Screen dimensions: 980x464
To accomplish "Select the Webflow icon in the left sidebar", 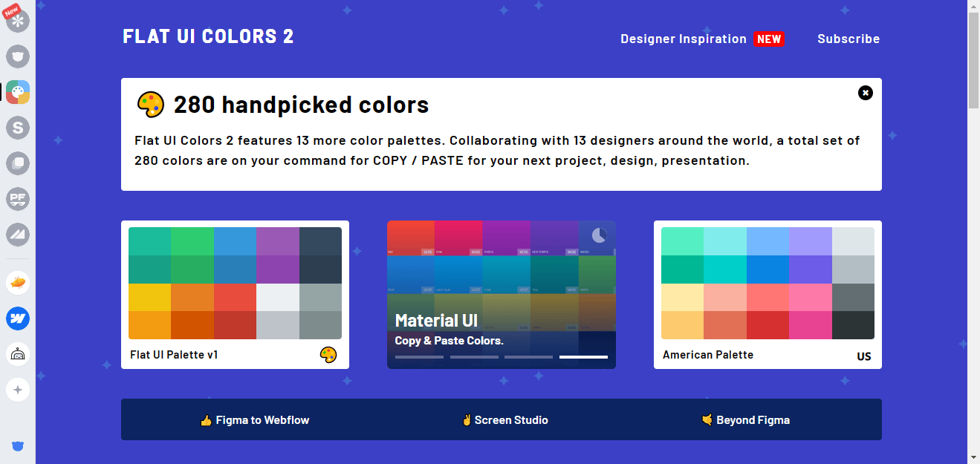I will [16, 318].
